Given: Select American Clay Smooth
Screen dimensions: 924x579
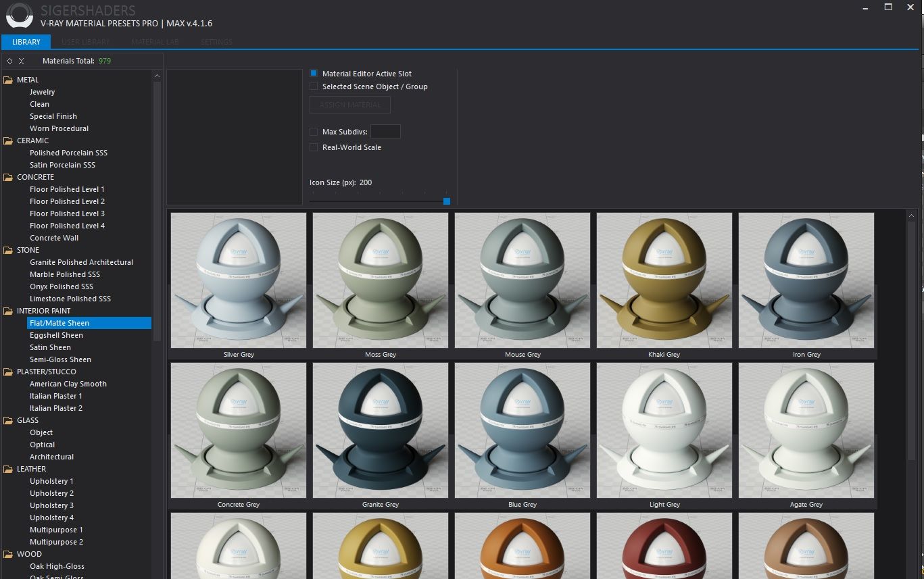Looking at the screenshot, I should (x=68, y=384).
